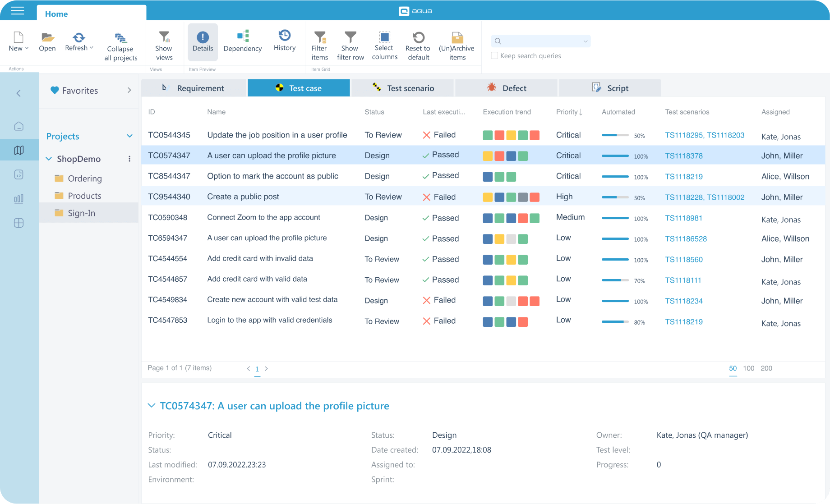830x504 pixels.
Task: Click the Filter items icon
Action: (x=319, y=37)
